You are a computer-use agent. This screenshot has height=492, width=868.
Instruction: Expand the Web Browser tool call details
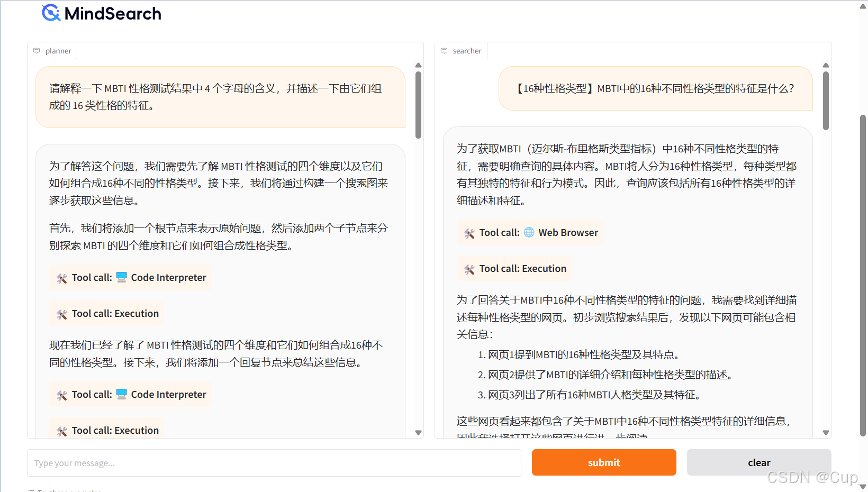(x=530, y=232)
